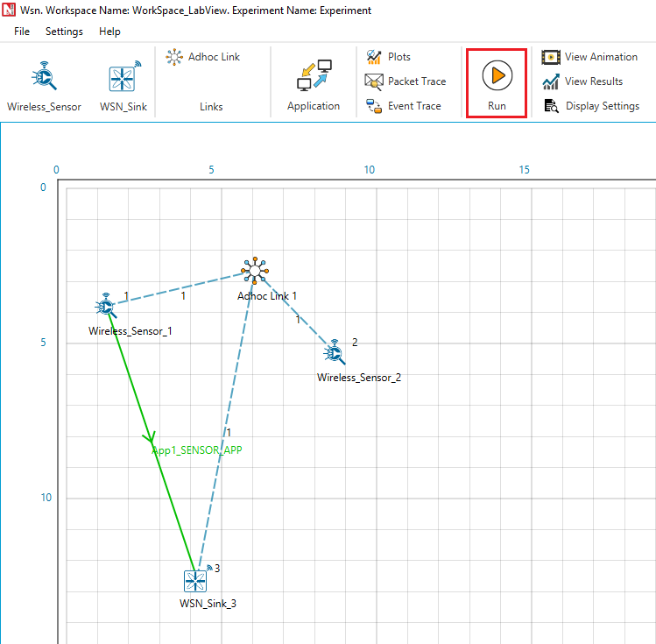Click the Wireless_Sensor_1 label text
The height and width of the screenshot is (644, 656).
[x=130, y=331]
